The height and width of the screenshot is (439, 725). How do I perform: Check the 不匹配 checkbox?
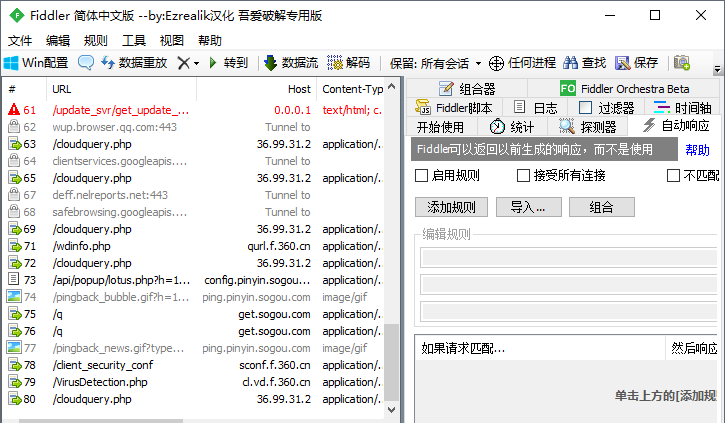coord(673,175)
